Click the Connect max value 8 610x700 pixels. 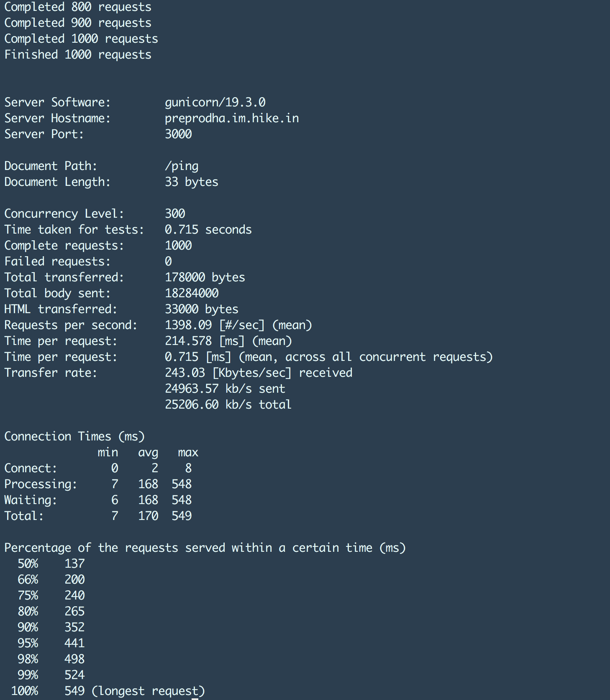coord(188,468)
